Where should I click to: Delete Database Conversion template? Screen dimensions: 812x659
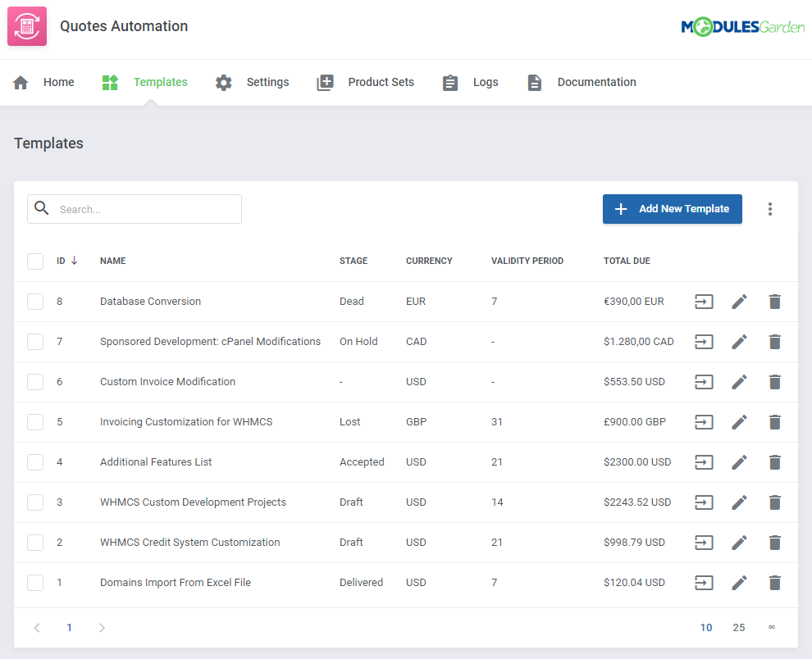click(775, 302)
